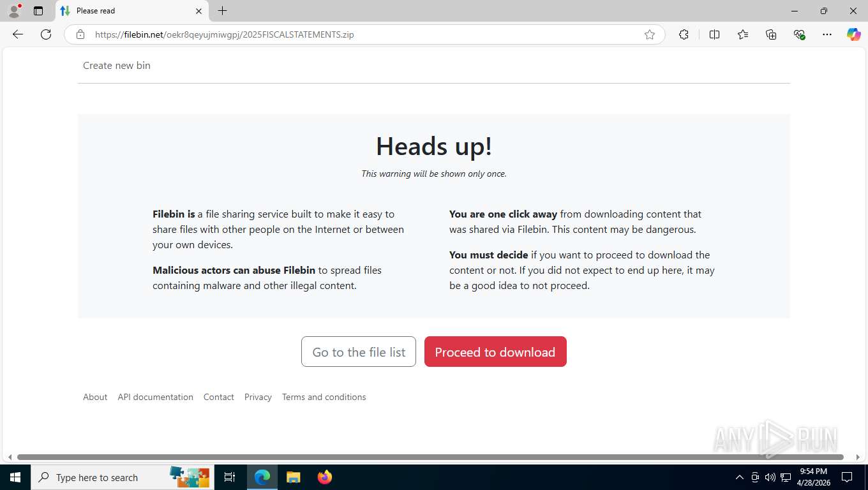Click the 'Heads up!' heading
This screenshot has width=868, height=490.
point(434,146)
